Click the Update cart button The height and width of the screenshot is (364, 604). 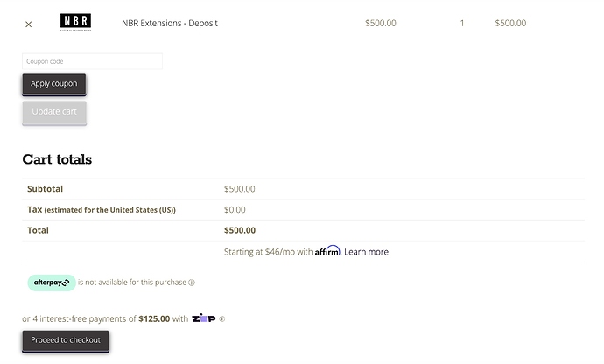pos(54,112)
